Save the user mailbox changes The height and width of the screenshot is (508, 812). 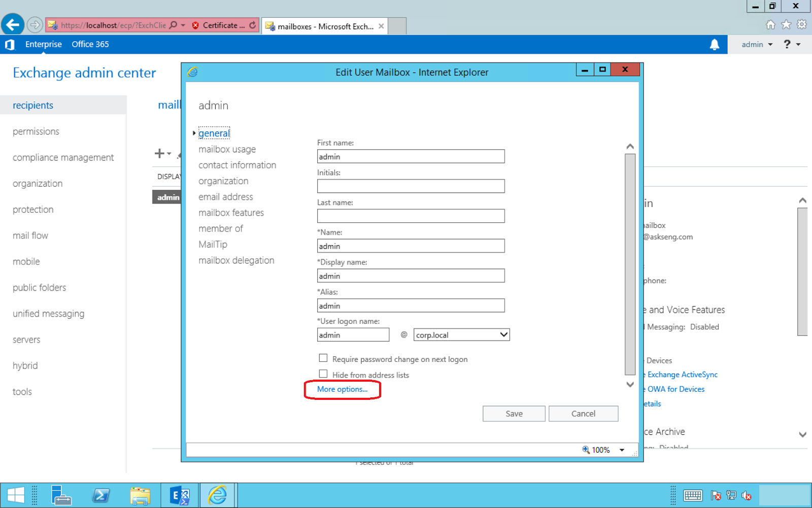514,413
